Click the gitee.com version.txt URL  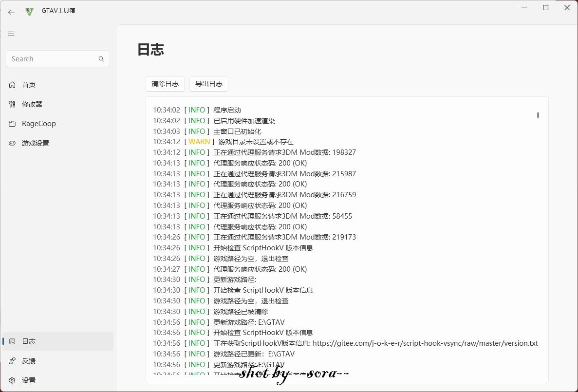(426, 343)
